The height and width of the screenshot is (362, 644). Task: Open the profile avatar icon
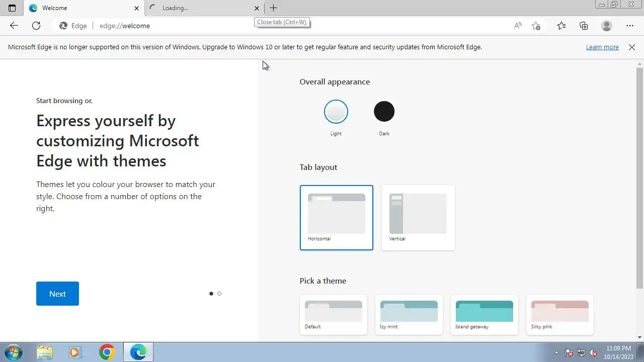pyautogui.click(x=607, y=26)
